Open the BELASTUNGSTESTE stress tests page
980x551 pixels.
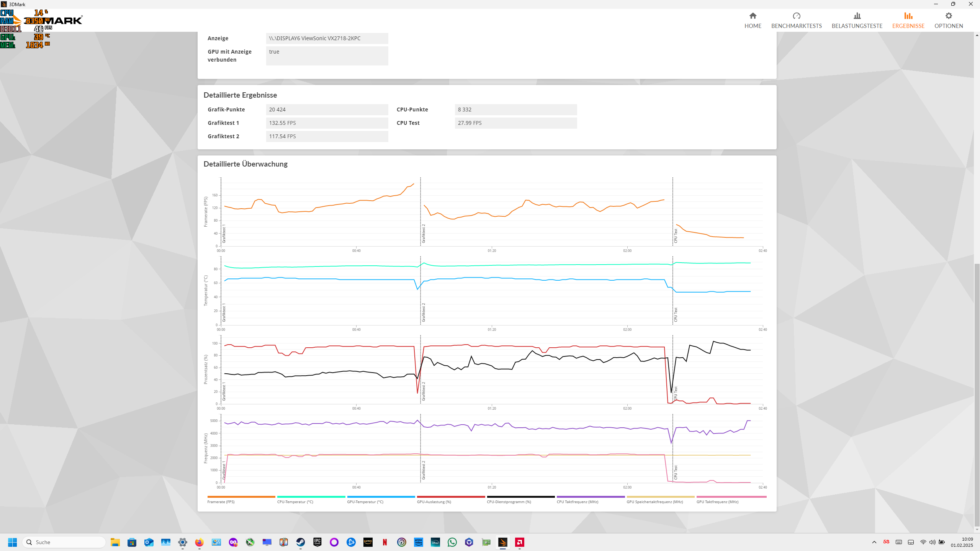point(857,20)
